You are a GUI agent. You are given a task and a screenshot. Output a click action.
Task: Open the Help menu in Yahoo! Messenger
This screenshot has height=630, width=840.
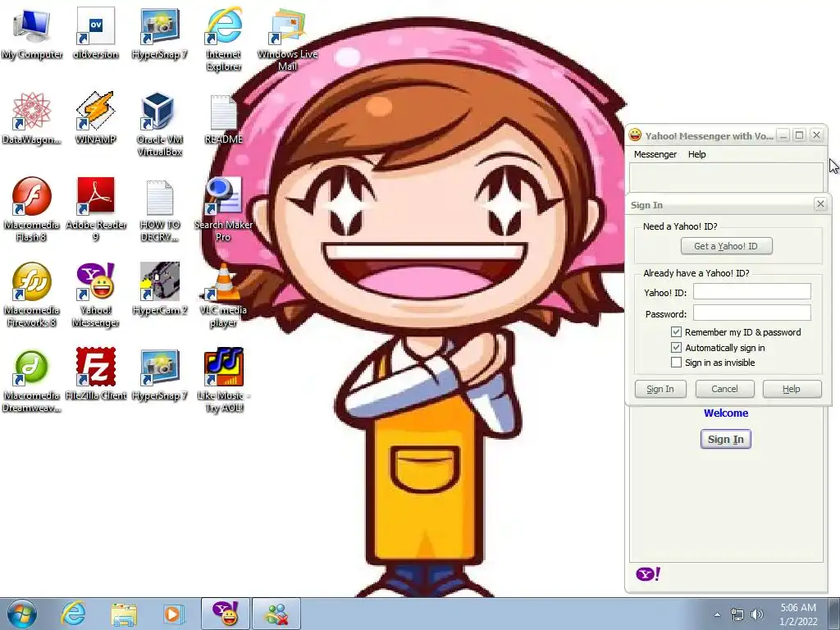pyautogui.click(x=697, y=154)
